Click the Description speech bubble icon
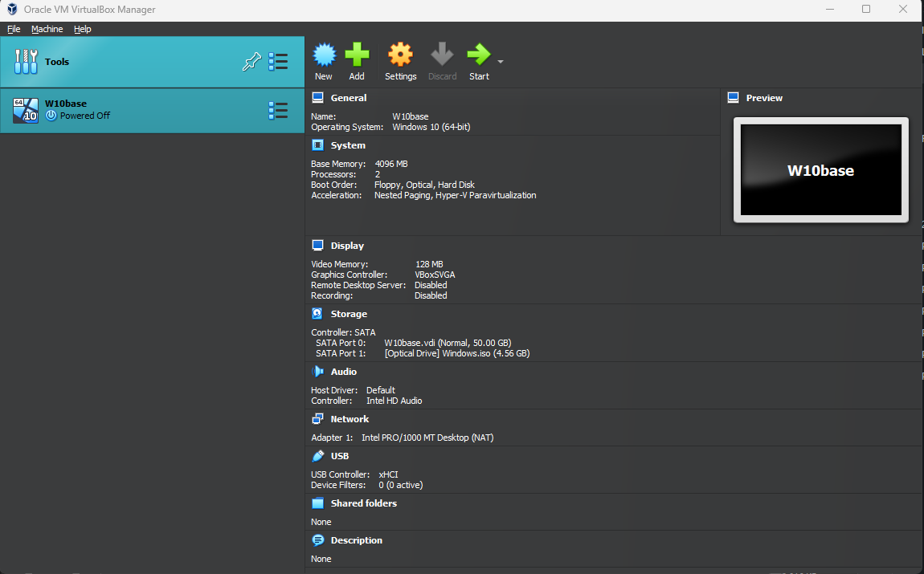The image size is (924, 574). coord(317,539)
